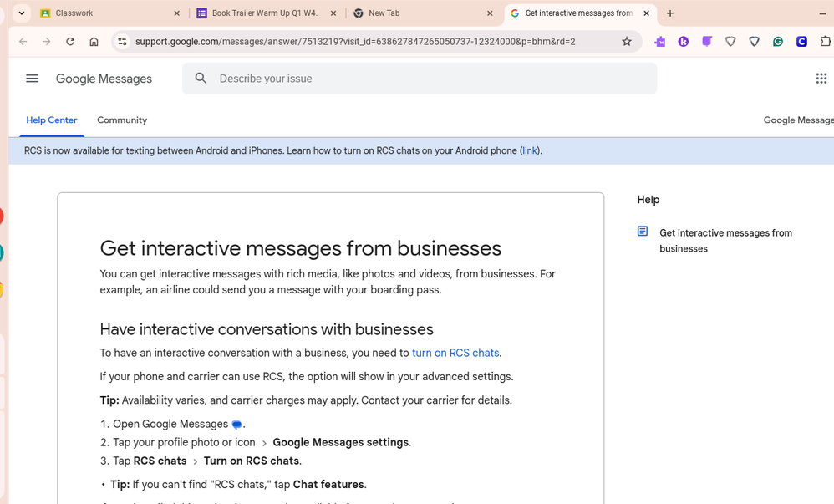This screenshot has width=834, height=504.
Task: Open the green Grammarly extension icon
Action: (x=778, y=42)
